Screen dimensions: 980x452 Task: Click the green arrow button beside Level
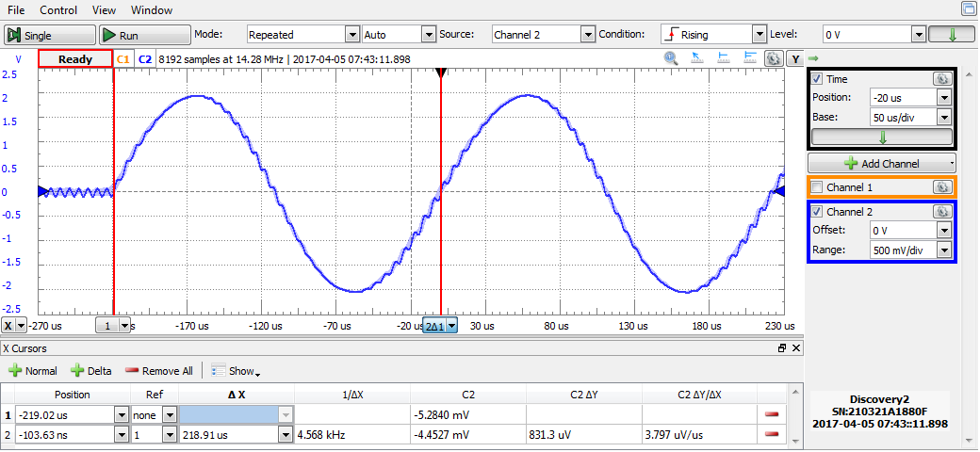[952, 35]
